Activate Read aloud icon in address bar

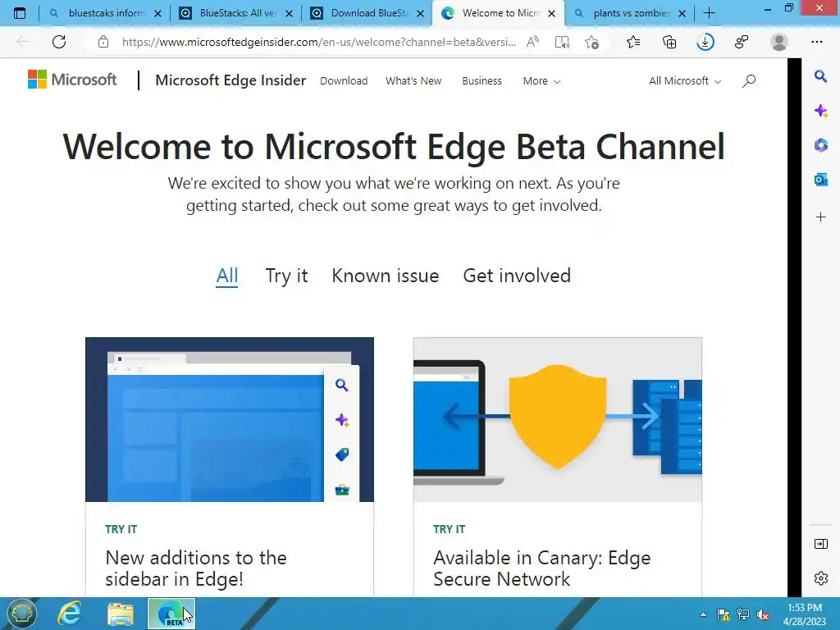click(532, 42)
